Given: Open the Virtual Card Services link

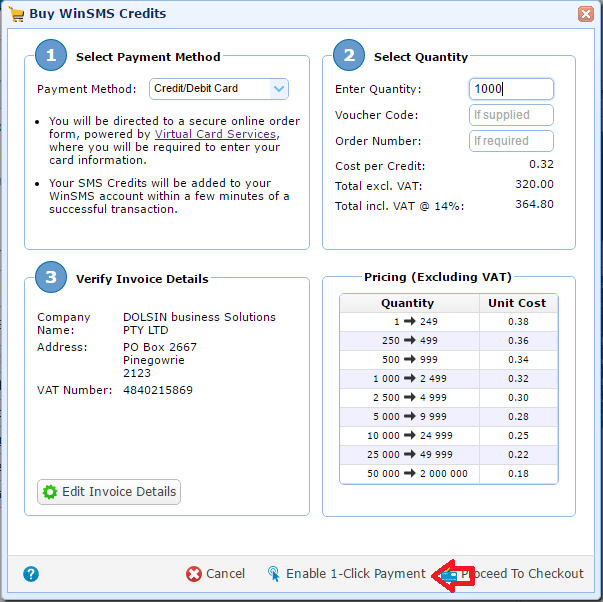Looking at the screenshot, I should 215,134.
